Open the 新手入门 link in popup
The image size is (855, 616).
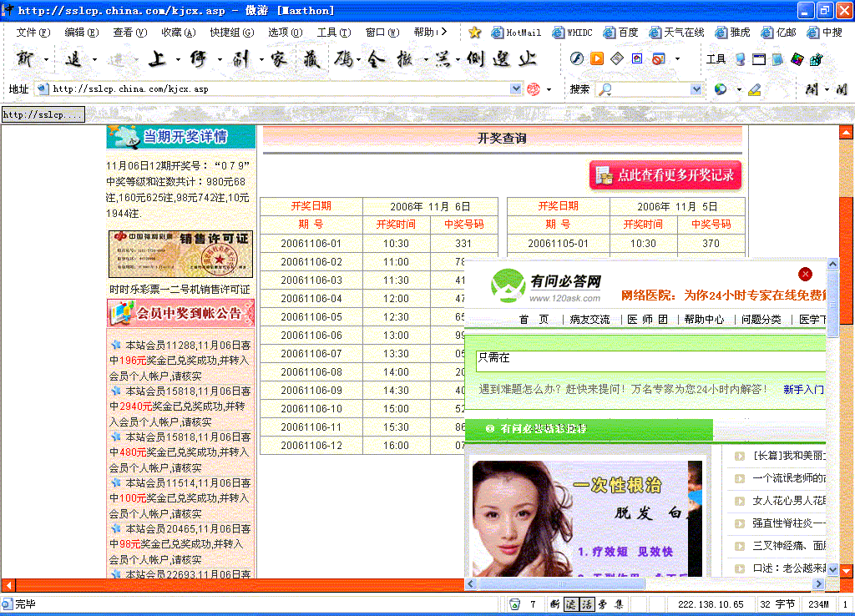pos(803,389)
